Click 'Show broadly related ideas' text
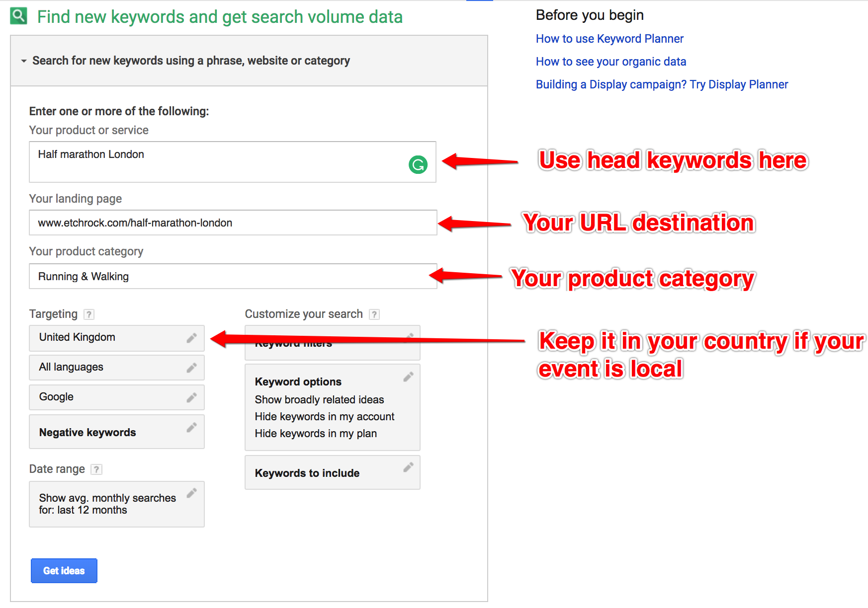Image resolution: width=868 pixels, height=608 pixels. pyautogui.click(x=319, y=400)
